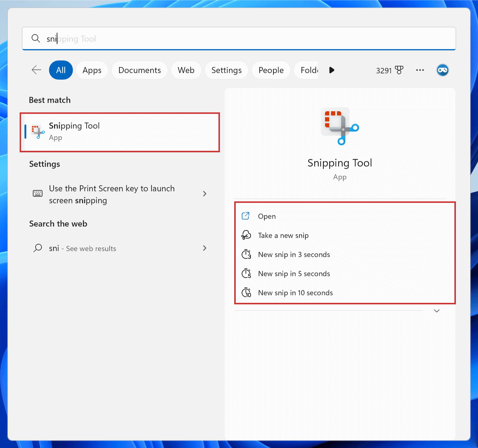Select the partially visible Folders filter tab

click(x=307, y=70)
